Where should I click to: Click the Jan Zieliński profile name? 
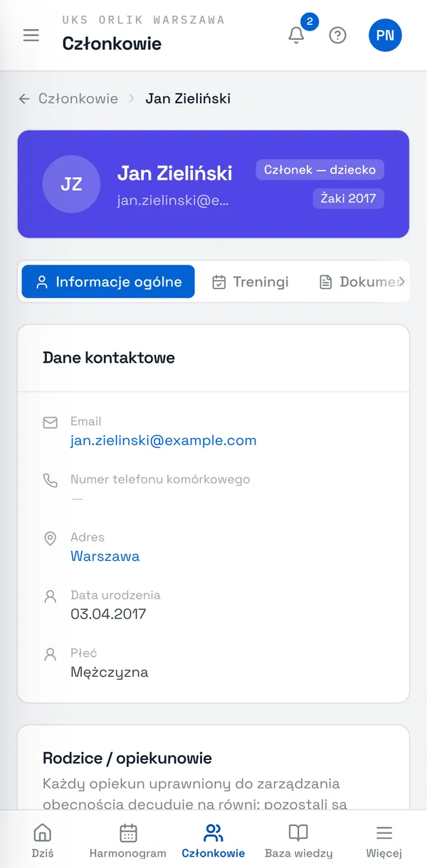pos(175,173)
